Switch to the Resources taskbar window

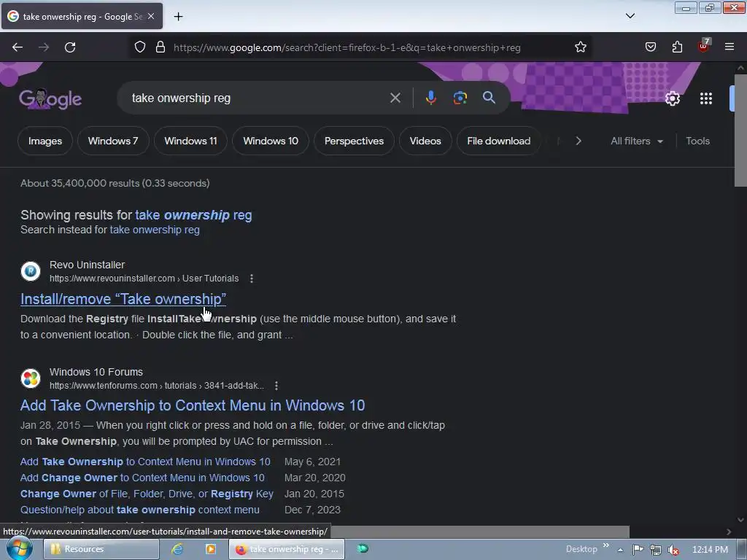click(x=101, y=549)
